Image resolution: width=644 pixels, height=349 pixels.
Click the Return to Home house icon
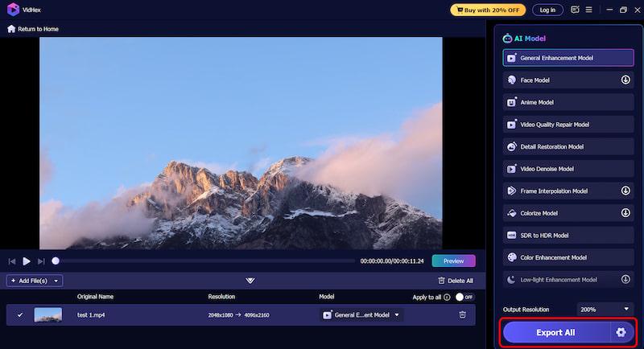pyautogui.click(x=11, y=29)
